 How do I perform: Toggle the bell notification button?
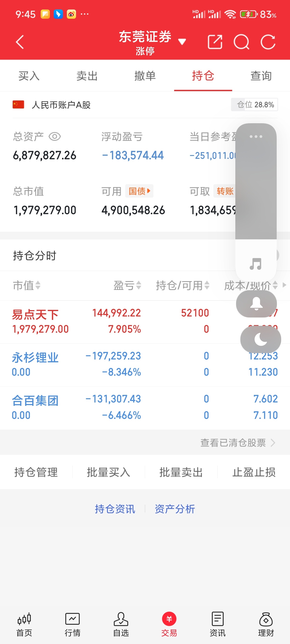click(256, 304)
